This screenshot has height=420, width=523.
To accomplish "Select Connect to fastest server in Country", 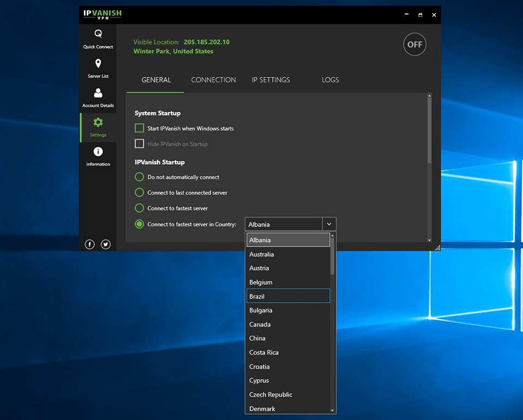I will point(140,224).
